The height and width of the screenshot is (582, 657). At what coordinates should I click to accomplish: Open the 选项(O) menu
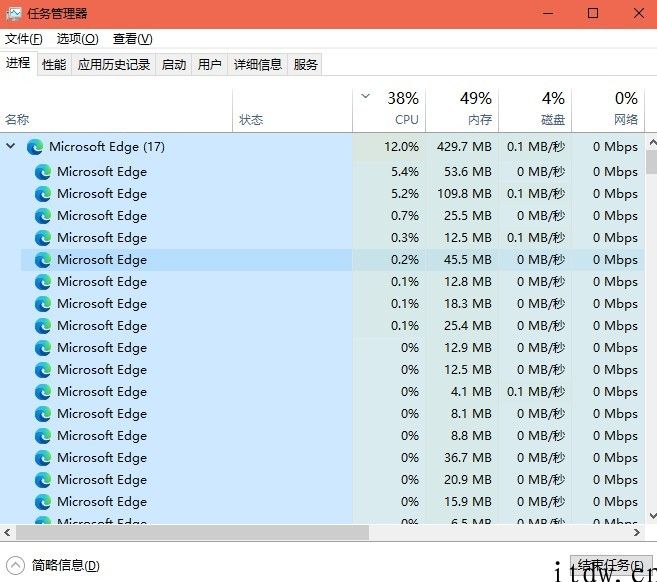coord(78,39)
